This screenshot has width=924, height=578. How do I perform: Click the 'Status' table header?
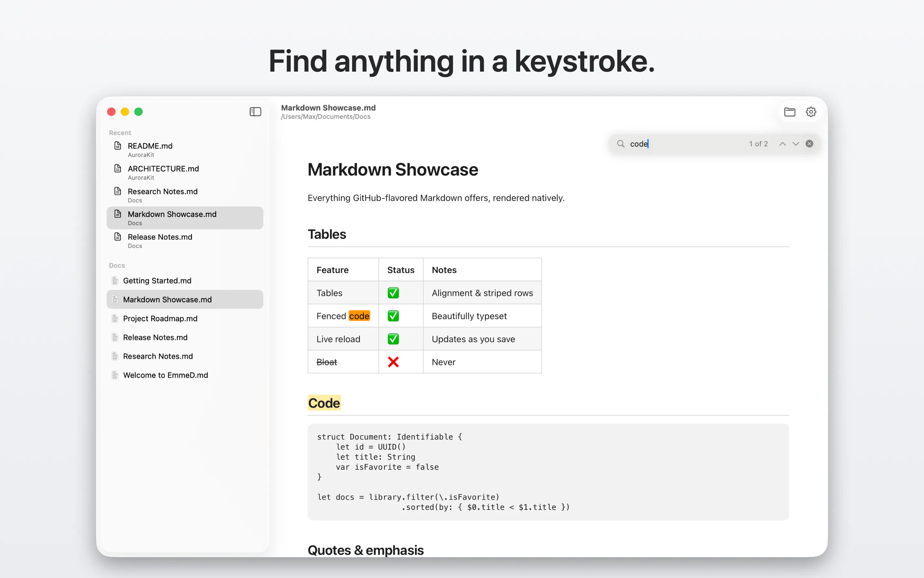(400, 270)
